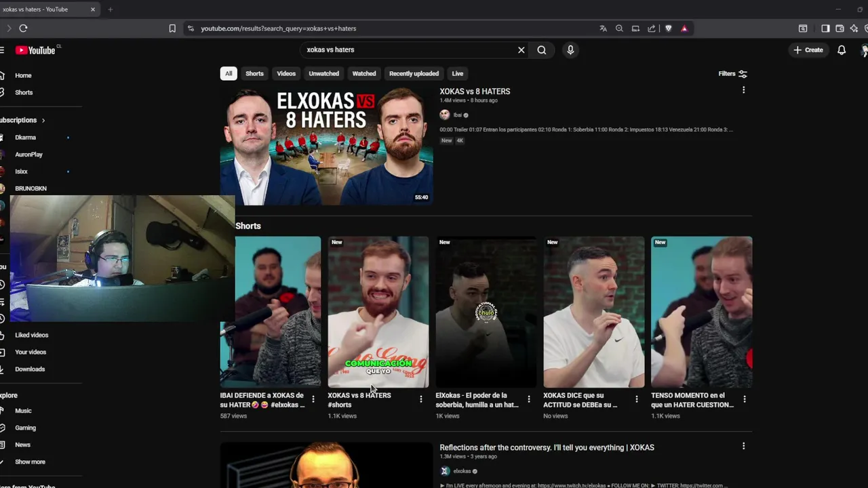Viewport: 868px width, 488px height.
Task: Select the Shorts filter chip
Action: pos(254,73)
